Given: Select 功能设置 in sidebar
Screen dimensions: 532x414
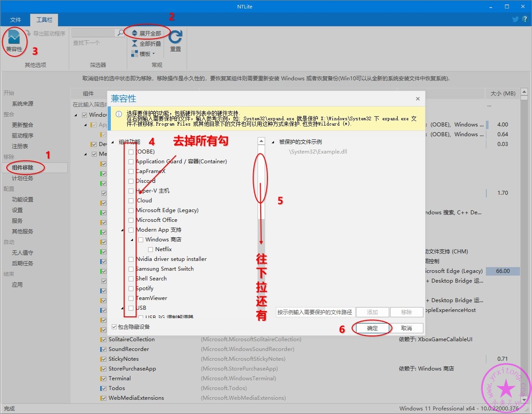Looking at the screenshot, I should (x=23, y=199).
